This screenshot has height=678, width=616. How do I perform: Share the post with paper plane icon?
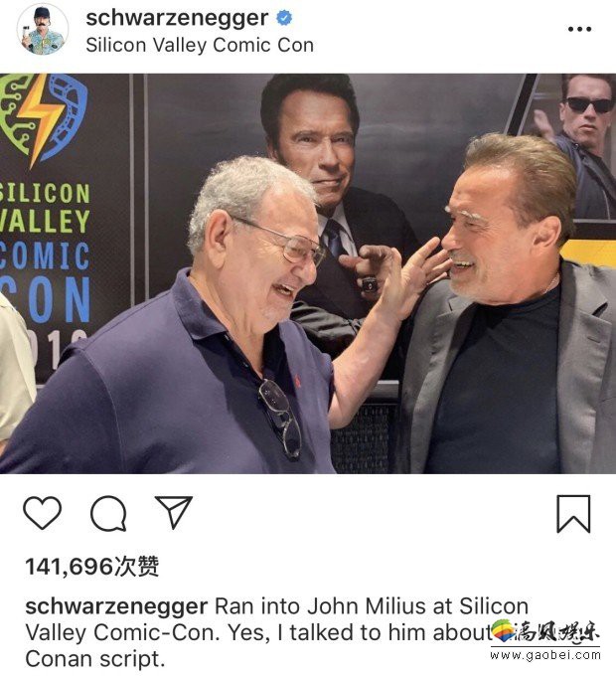coord(174,512)
